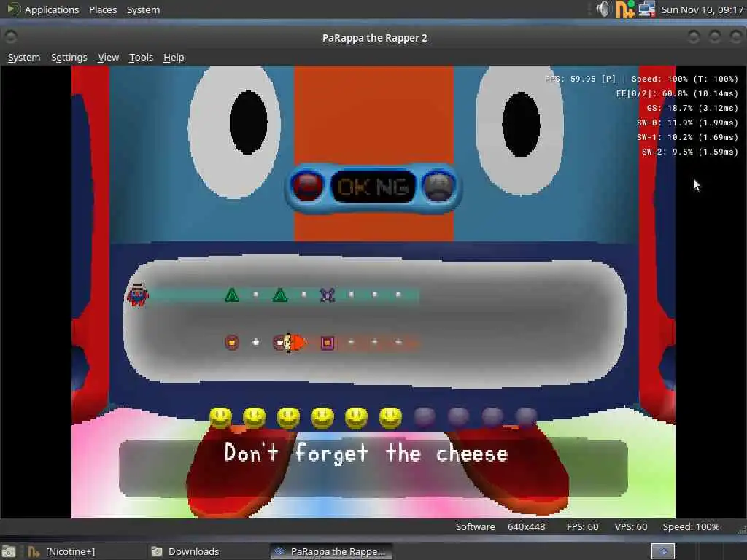Click the network connection tray icon
This screenshot has height=560, width=747.
point(646,9)
